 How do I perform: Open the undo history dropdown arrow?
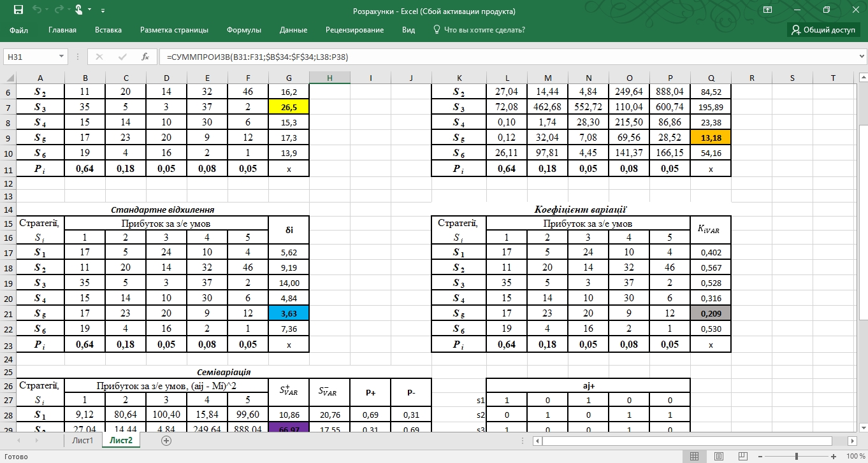click(x=47, y=11)
